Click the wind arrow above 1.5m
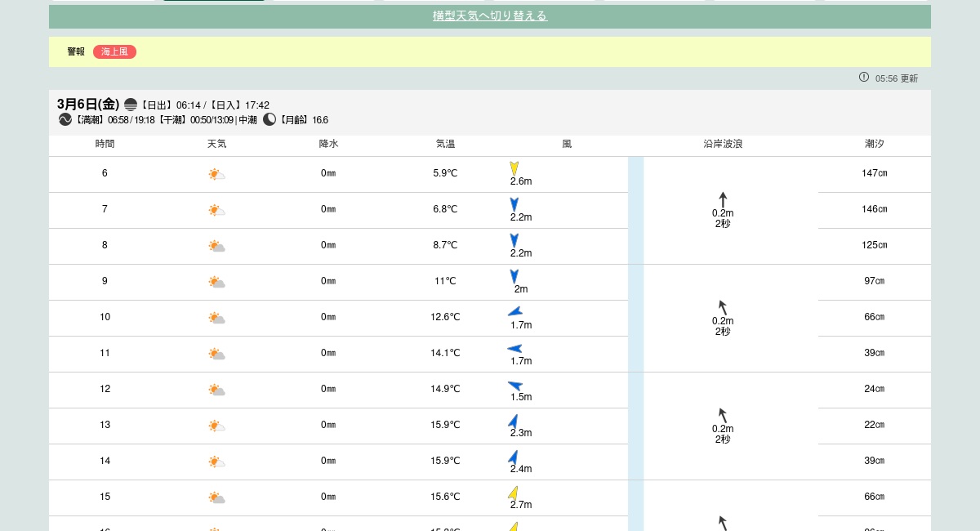The height and width of the screenshot is (531, 980). (514, 386)
